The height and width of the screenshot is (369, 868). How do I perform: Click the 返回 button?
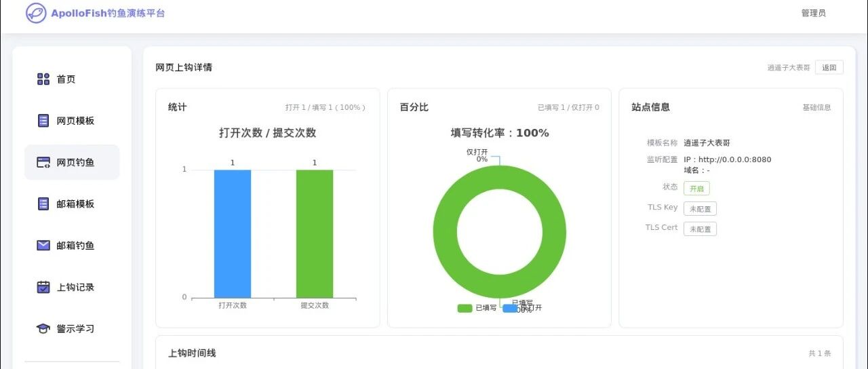click(829, 67)
